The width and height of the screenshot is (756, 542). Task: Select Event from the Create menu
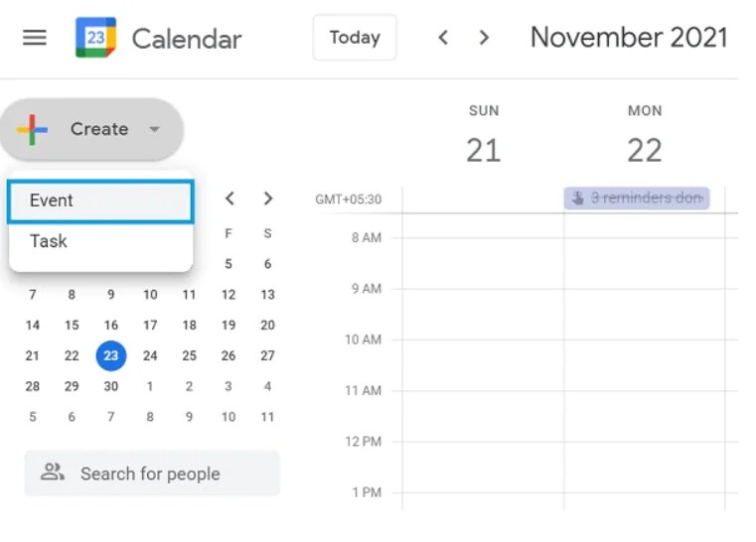point(99,201)
